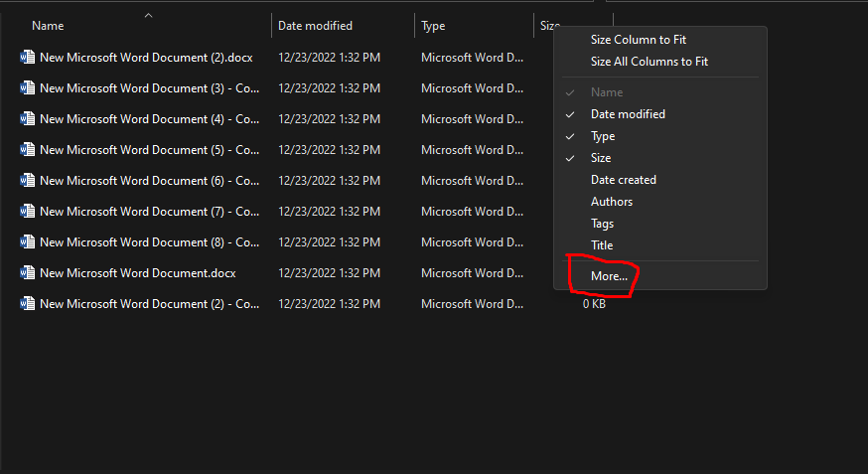Screen dimensions: 868x474
Task: Click Word icon of Document (4) copy
Action: click(27, 118)
